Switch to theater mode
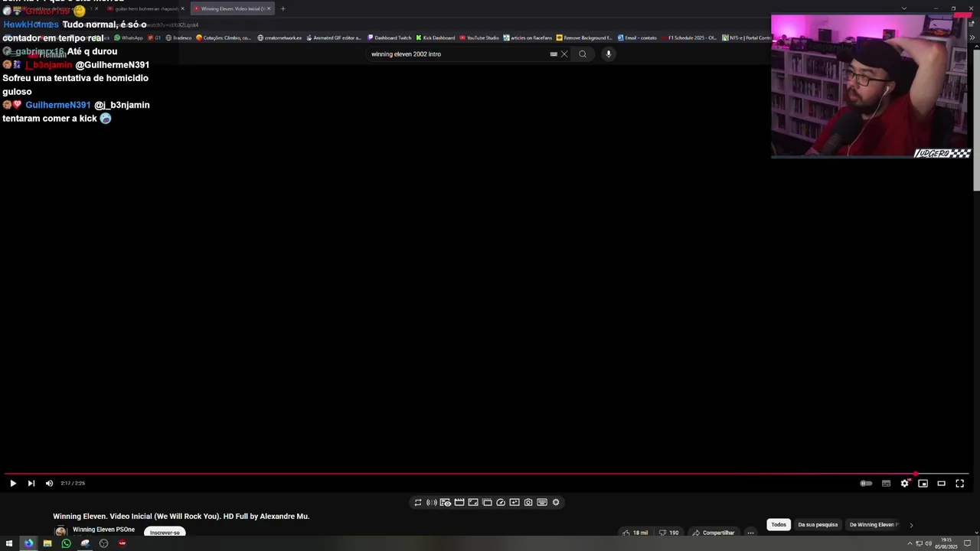 [x=941, y=483]
